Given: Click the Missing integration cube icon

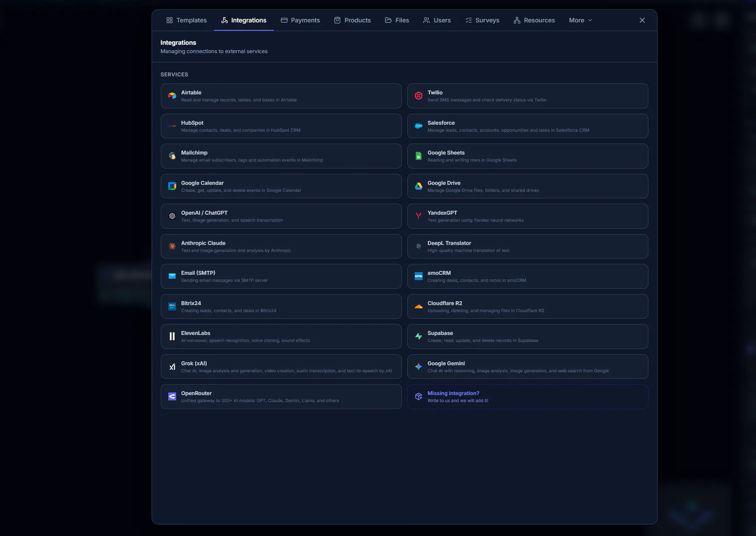Looking at the screenshot, I should click(419, 396).
